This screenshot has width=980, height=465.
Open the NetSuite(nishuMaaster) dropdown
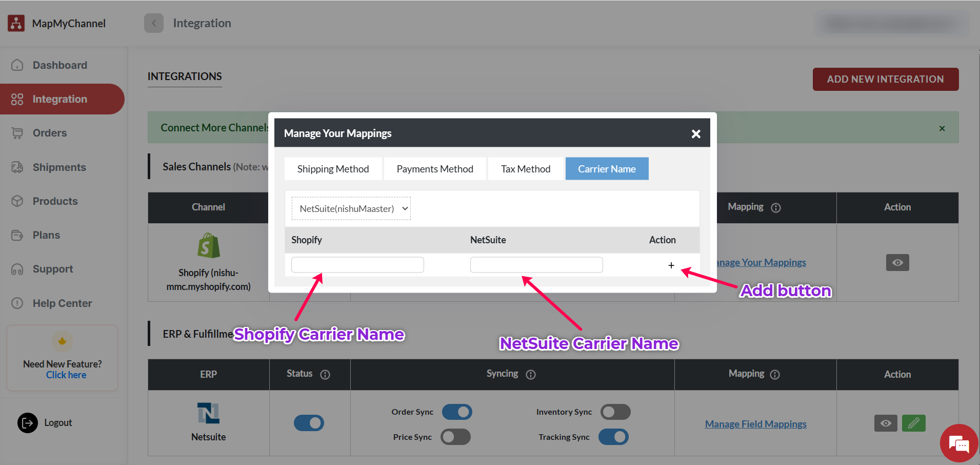tap(351, 209)
